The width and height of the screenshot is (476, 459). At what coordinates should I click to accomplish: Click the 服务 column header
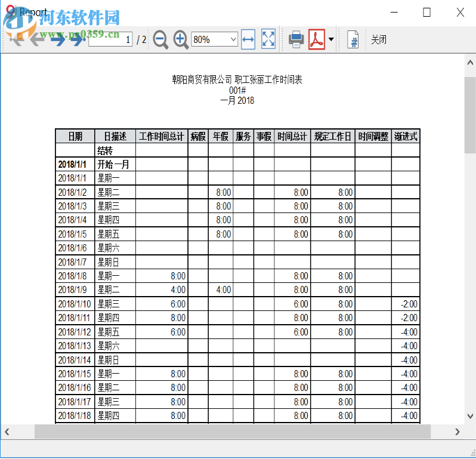point(243,136)
